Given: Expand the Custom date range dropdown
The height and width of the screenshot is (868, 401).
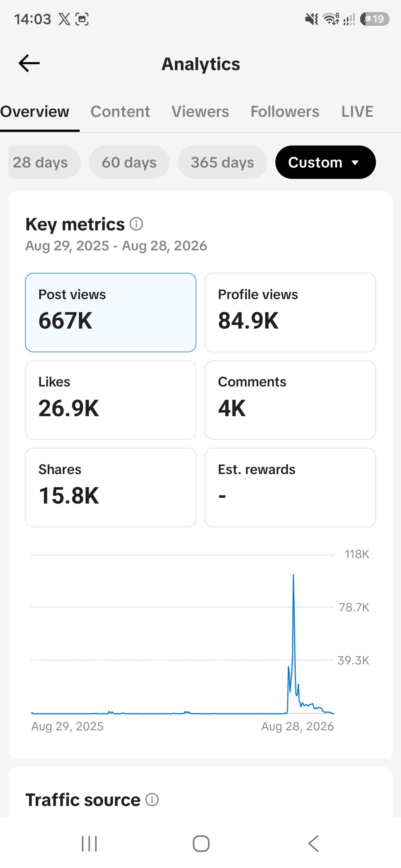Looking at the screenshot, I should 326,162.
